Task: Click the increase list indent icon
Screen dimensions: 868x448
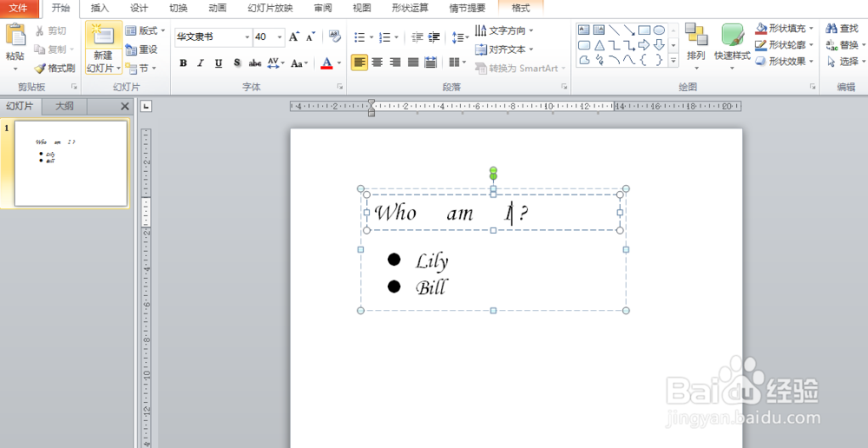Action: [x=435, y=37]
